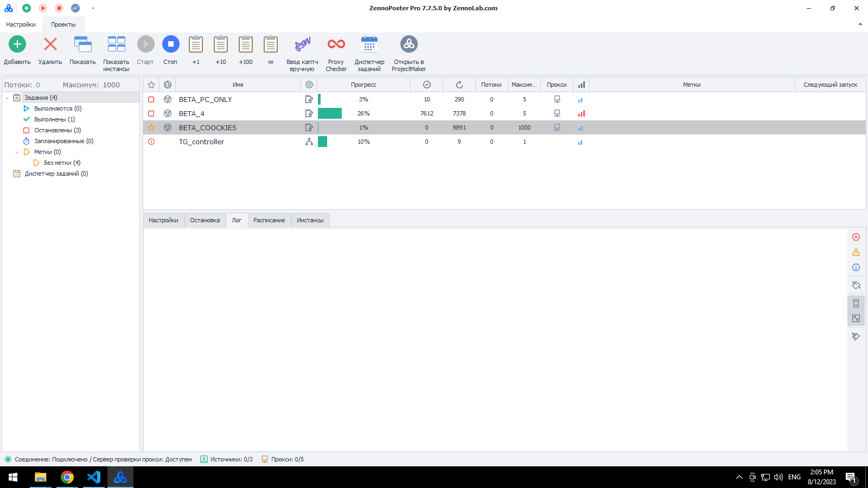This screenshot has width=868, height=488.
Task: Sort by the Прогресс column header
Action: point(363,85)
